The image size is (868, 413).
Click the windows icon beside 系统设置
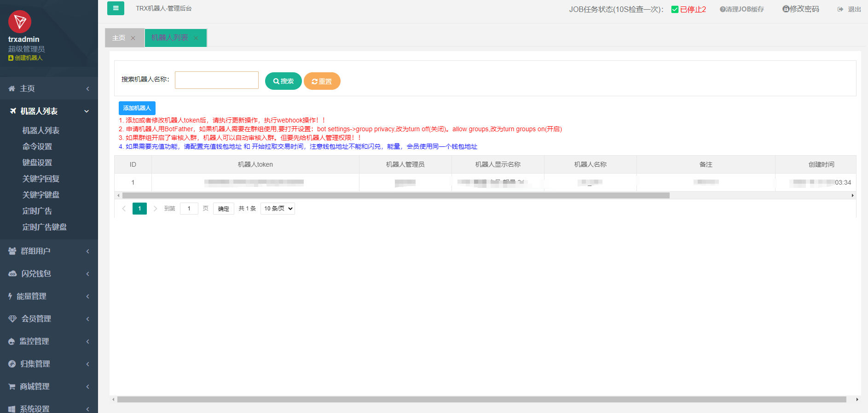coord(12,409)
